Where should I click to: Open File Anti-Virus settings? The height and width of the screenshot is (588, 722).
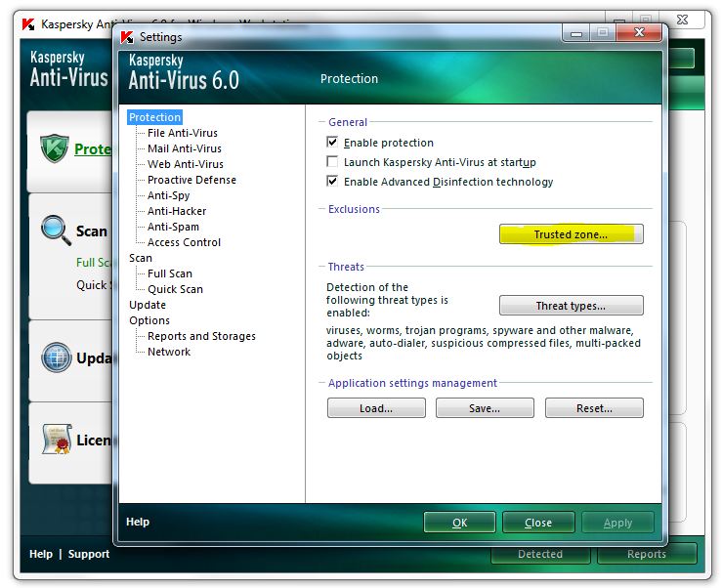tap(182, 133)
